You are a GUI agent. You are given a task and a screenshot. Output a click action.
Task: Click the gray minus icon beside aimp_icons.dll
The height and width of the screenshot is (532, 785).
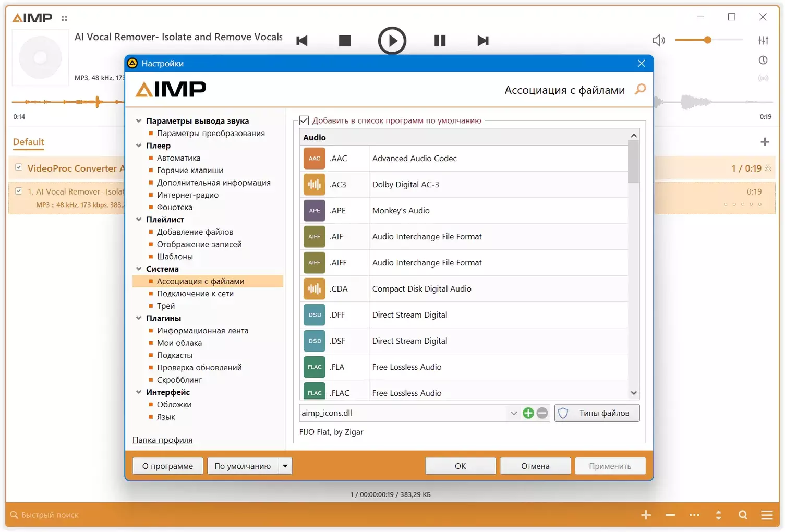point(542,413)
